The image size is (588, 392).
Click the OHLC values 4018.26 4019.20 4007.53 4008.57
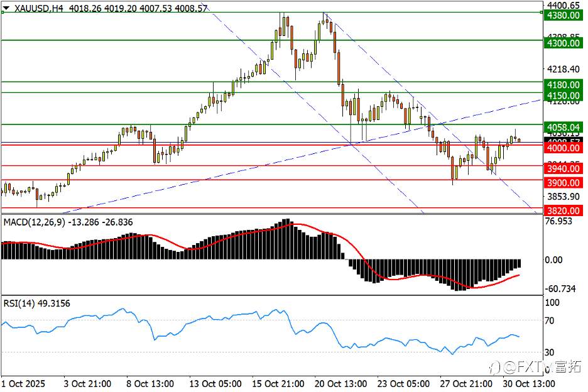[x=138, y=8]
